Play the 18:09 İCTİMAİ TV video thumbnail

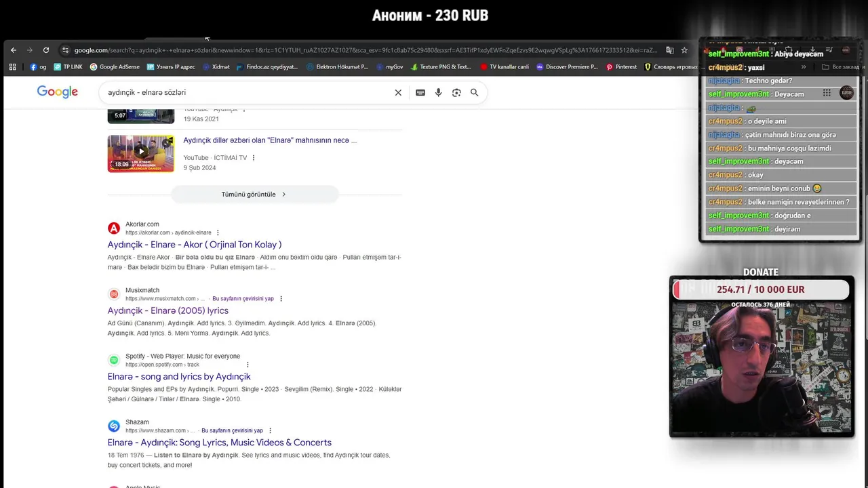140,154
